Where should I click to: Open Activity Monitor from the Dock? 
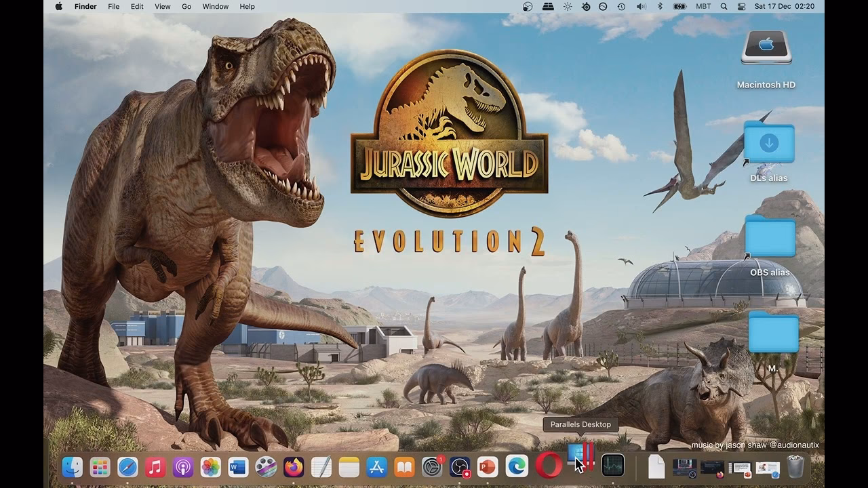pyautogui.click(x=613, y=465)
